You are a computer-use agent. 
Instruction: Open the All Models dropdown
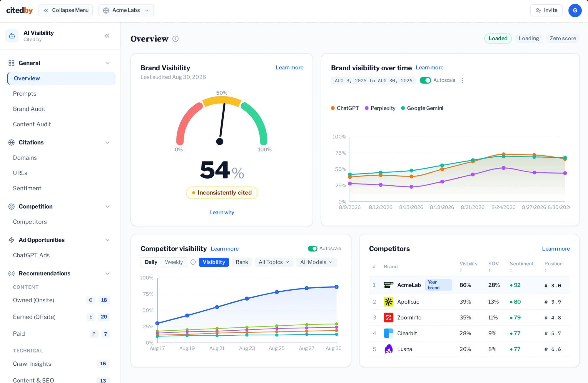tap(316, 262)
